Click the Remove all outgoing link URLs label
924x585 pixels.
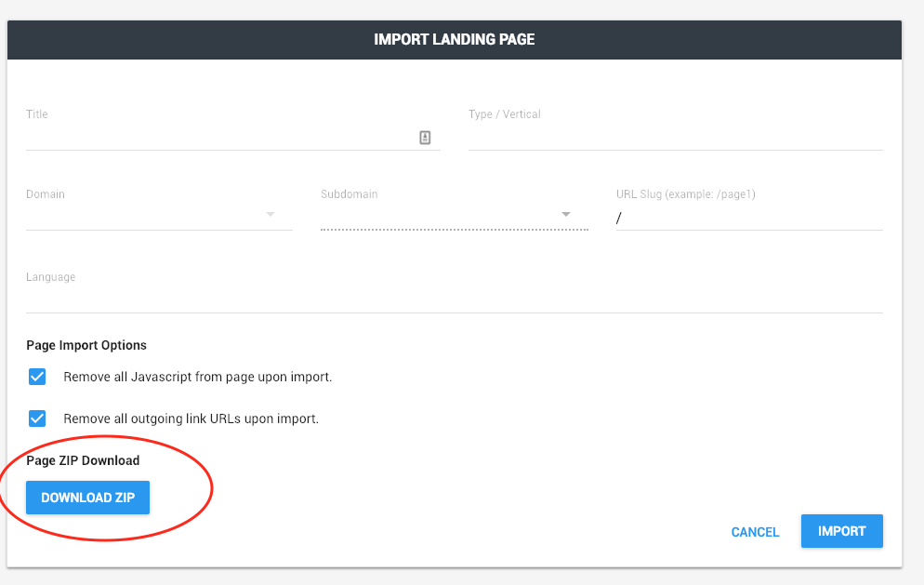click(x=191, y=419)
